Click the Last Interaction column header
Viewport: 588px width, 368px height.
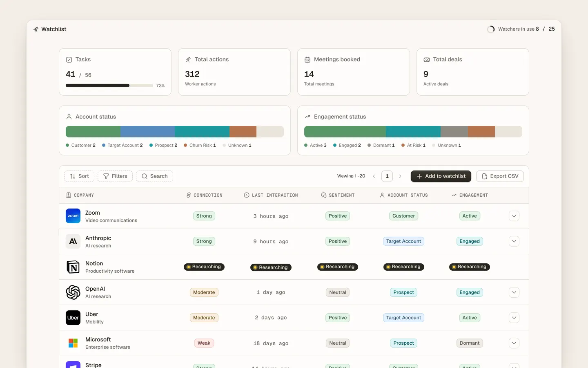[x=271, y=195]
